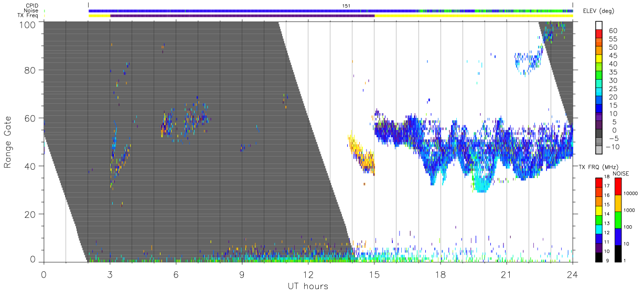Click the Noise strip along the plot top
Viewport: 644px width, 297px height.
pyautogui.click(x=330, y=10)
